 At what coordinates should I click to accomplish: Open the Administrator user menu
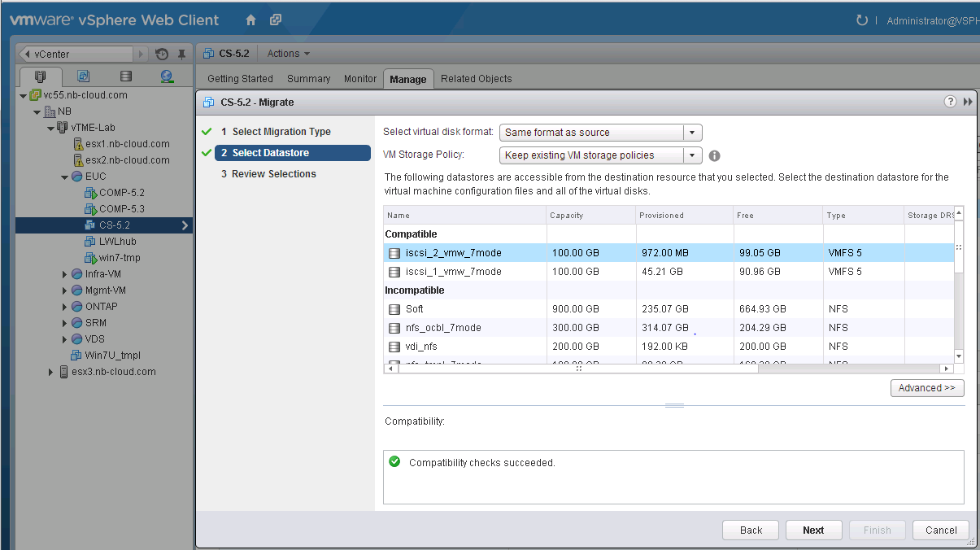tap(933, 21)
